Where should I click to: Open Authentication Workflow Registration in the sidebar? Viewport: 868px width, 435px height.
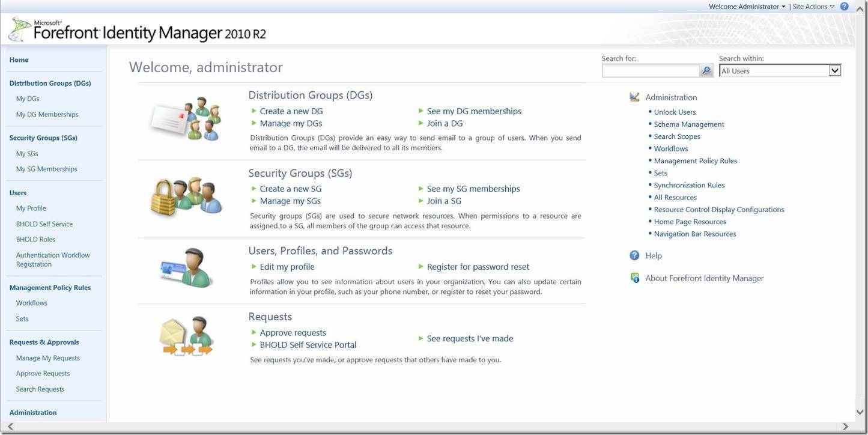pyautogui.click(x=53, y=260)
